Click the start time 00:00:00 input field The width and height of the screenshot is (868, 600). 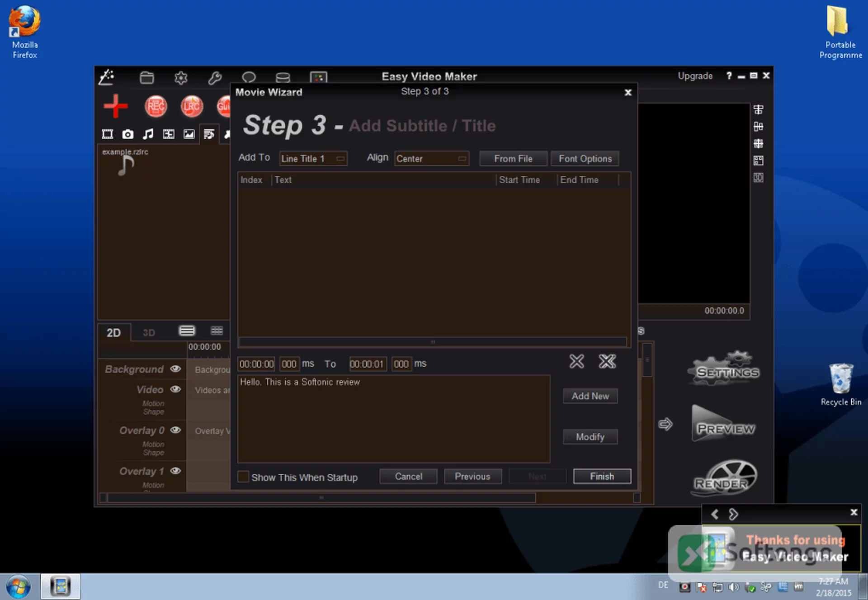(256, 364)
